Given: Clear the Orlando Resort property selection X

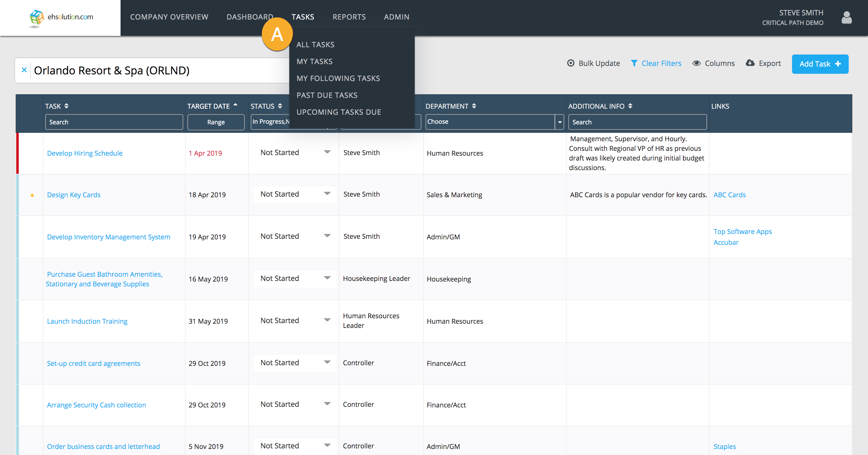Looking at the screenshot, I should (x=24, y=70).
